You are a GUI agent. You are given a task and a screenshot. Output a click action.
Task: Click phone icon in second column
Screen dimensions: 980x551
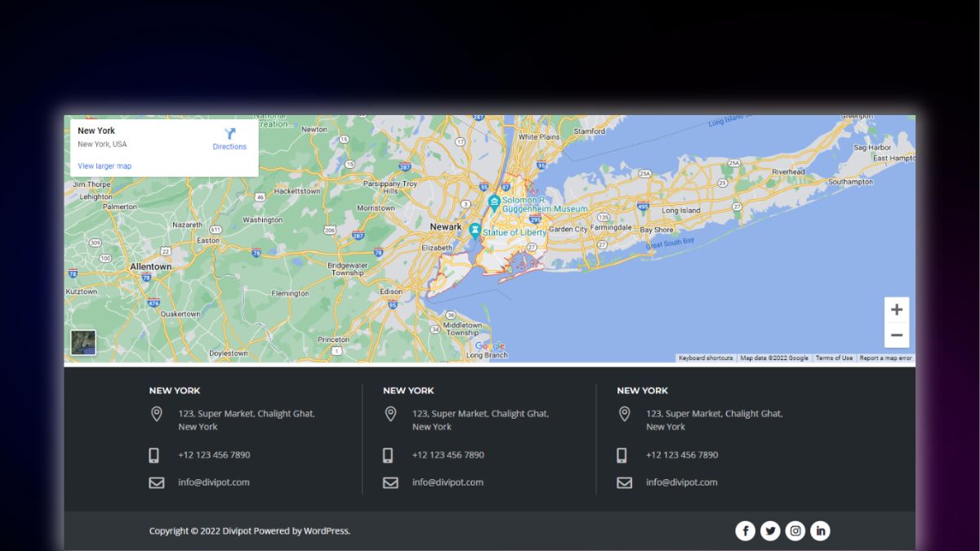pyautogui.click(x=388, y=455)
